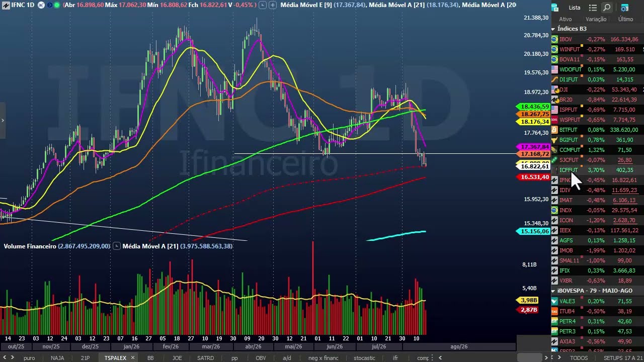Open the watchlist search magnifier

pyautogui.click(x=607, y=8)
